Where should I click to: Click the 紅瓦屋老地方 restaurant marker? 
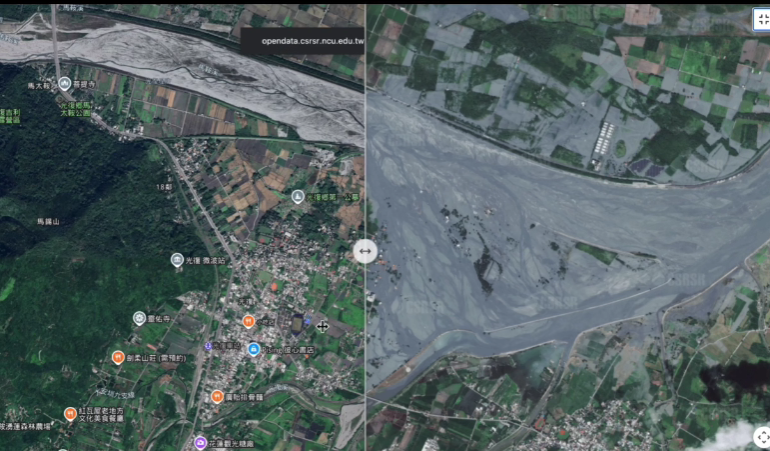[70, 413]
